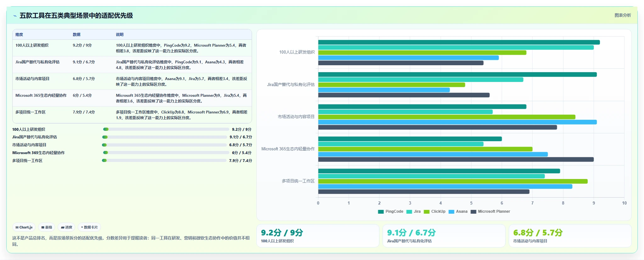Viewport: 644px width, 260px height.
Task: Click the 6分 / 5.4分 value beside progress bar
Action: coord(242,153)
